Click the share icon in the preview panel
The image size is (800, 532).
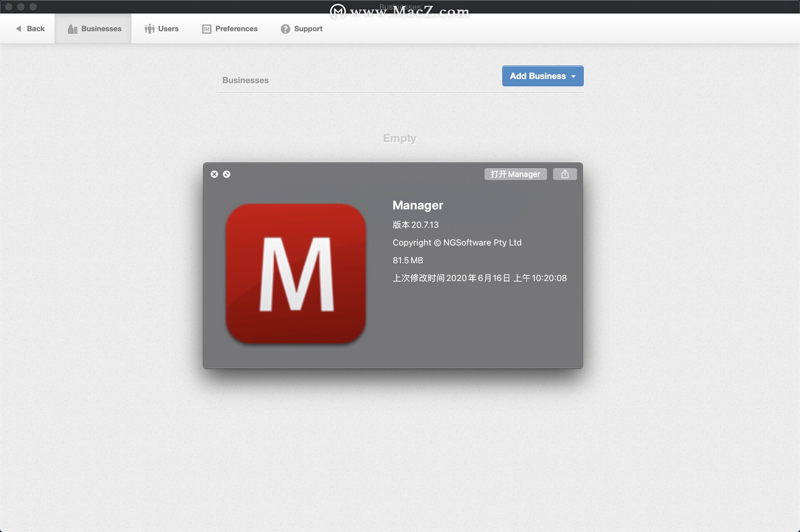pyautogui.click(x=565, y=174)
